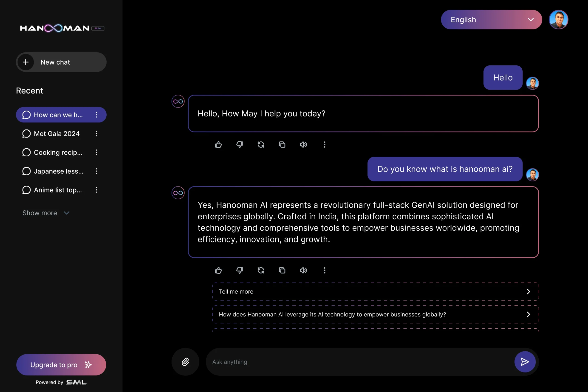
Task: Thumbs up the Hanooman AI description response
Action: [218, 270]
